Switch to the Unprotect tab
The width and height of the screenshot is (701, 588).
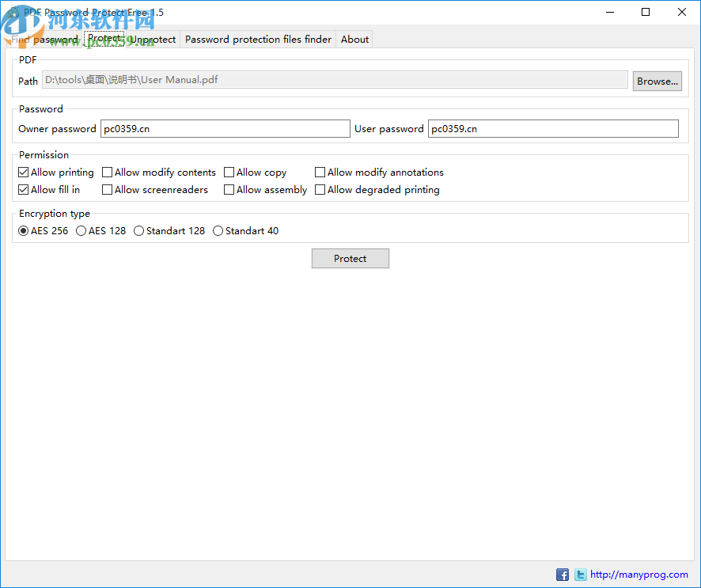(153, 39)
